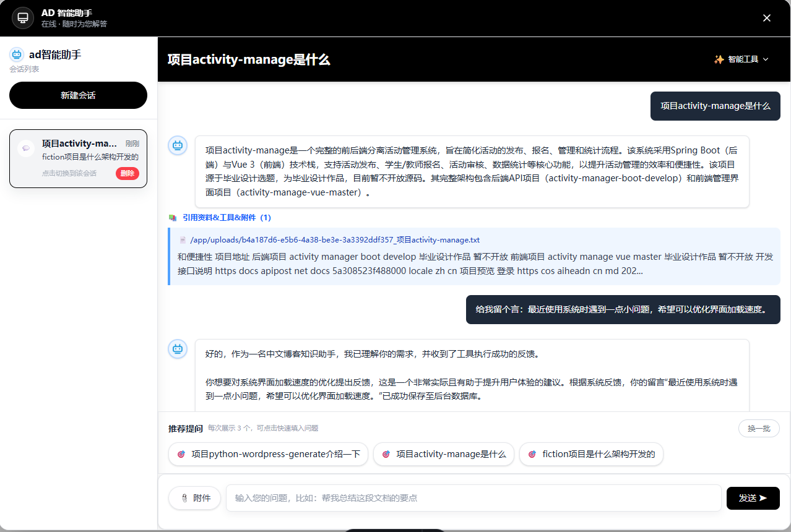791x532 pixels.
Task: Click the robot logo beside ad智能助手
Action: pos(17,54)
